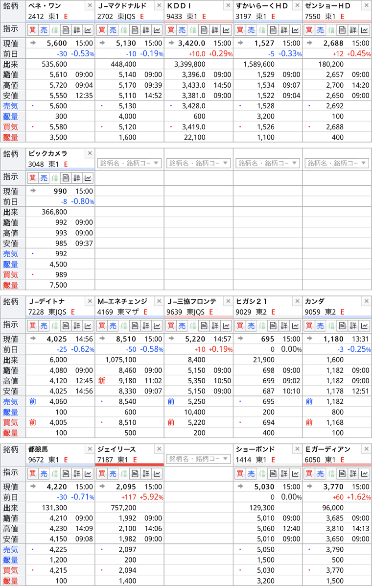Viewport: 373px width, 588px height.
Task: Click the margin 信 icon for ジェイリース
Action: 124,473
